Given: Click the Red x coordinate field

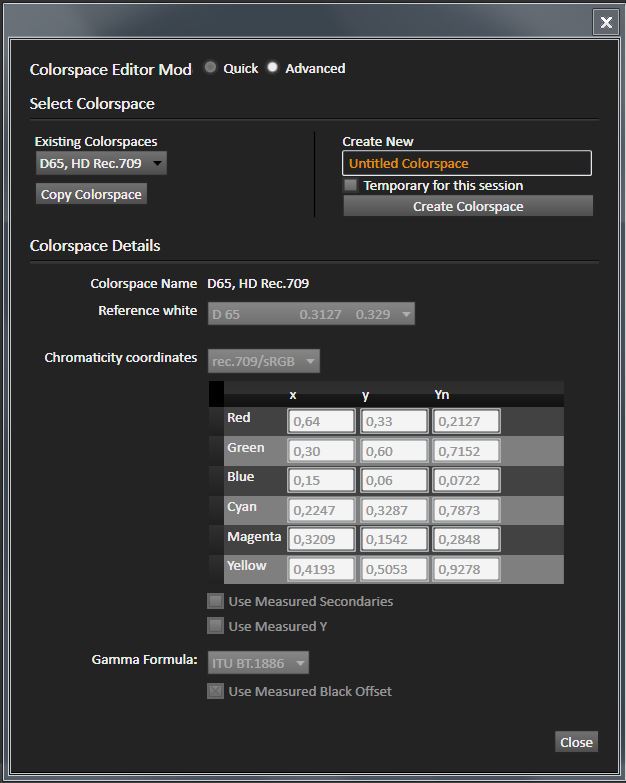Looking at the screenshot, I should tap(321, 421).
